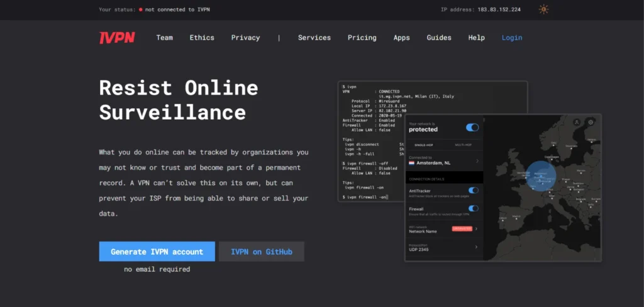This screenshot has width=644, height=307.
Task: Click IVPN on GitHub button
Action: (x=262, y=252)
